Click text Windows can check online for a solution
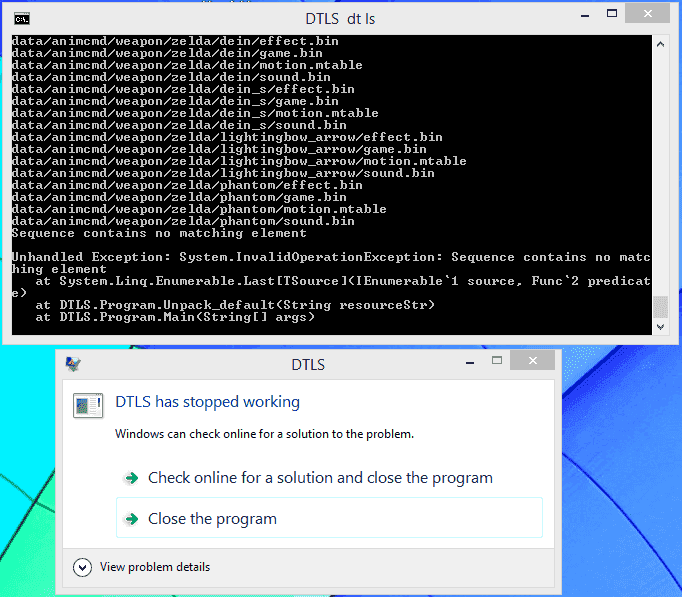 point(264,434)
